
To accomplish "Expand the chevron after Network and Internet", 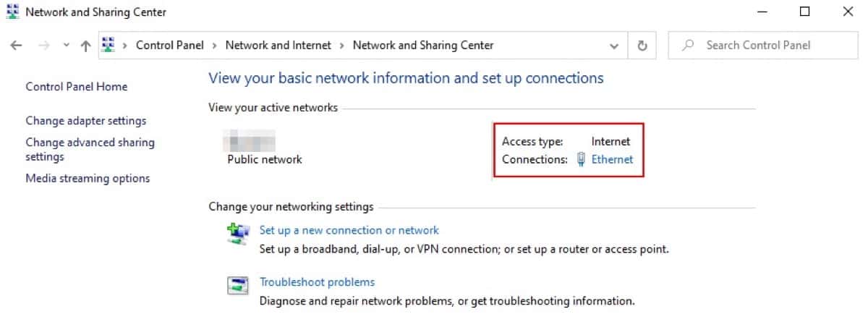I will coord(341,46).
